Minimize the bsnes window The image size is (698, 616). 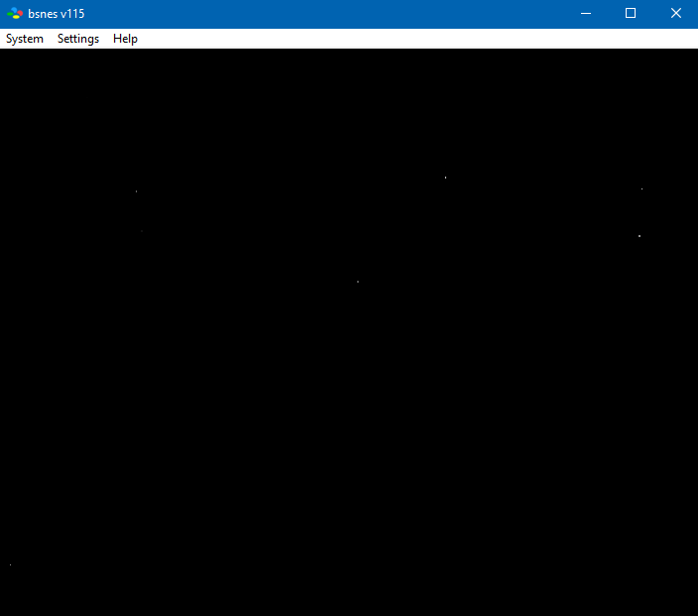coord(586,13)
